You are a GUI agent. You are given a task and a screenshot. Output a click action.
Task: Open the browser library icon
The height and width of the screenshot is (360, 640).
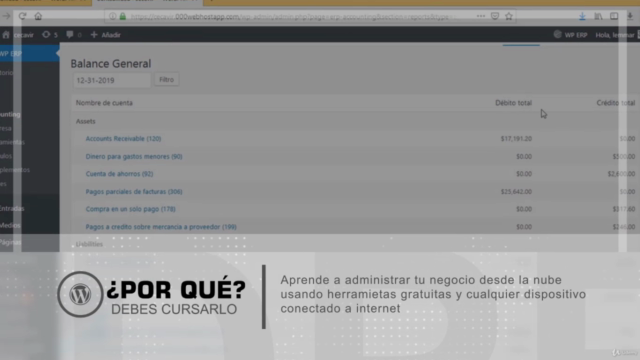coord(598,16)
